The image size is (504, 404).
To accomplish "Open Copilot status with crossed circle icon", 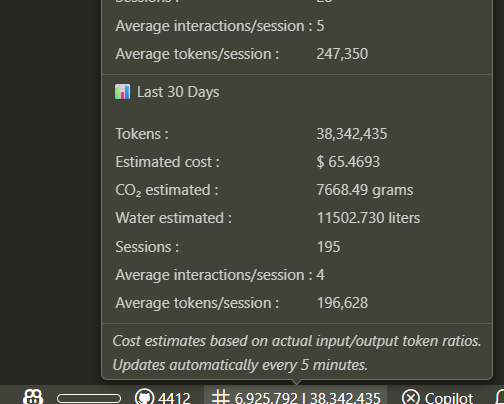I will tap(437, 398).
